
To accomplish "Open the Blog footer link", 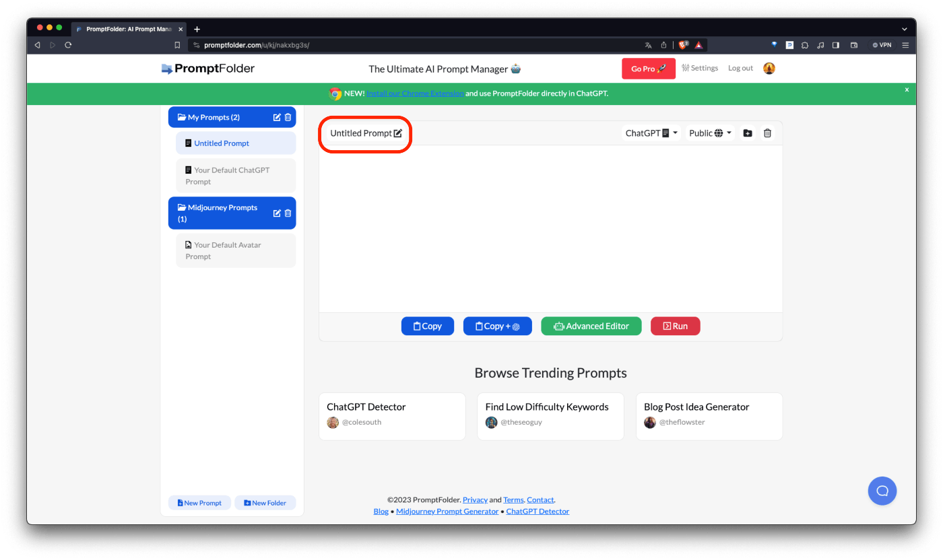I will point(381,512).
